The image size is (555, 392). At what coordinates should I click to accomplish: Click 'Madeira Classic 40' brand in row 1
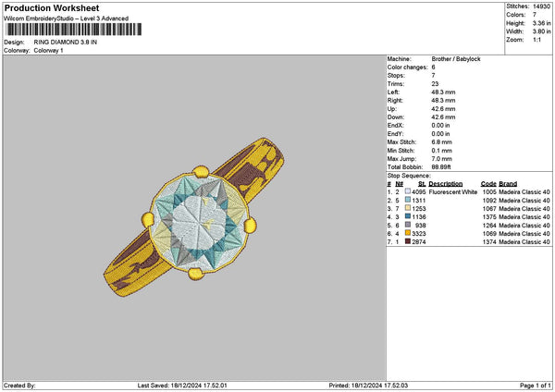[524, 192]
